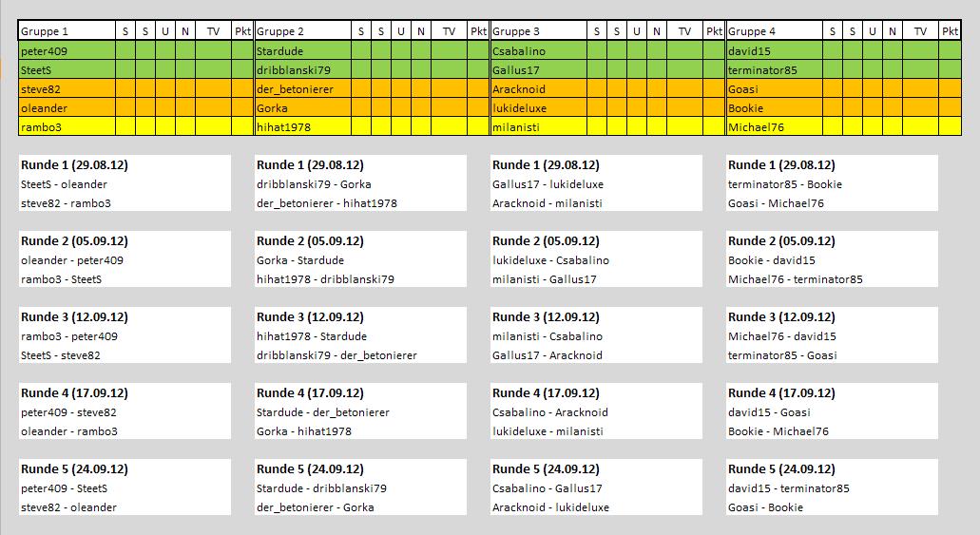Select the match SteetS - oleander

point(64,184)
